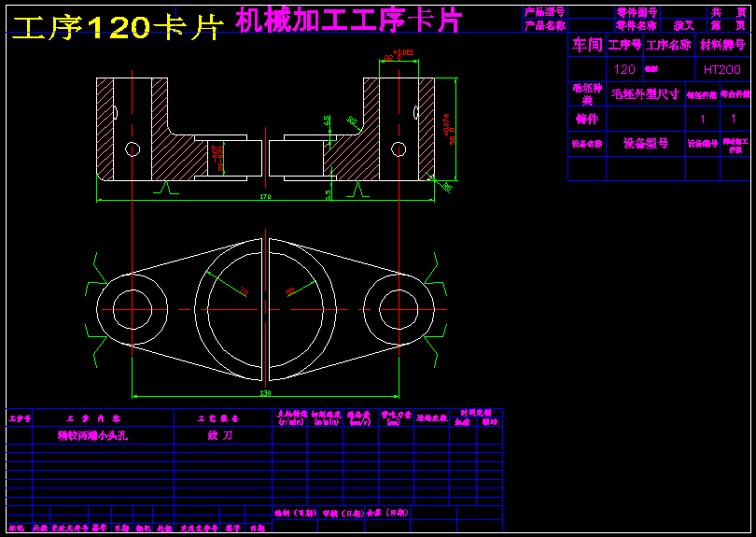Click the "工艺装备" column header
Viewport: 756px width, 537px height.
[x=218, y=418]
